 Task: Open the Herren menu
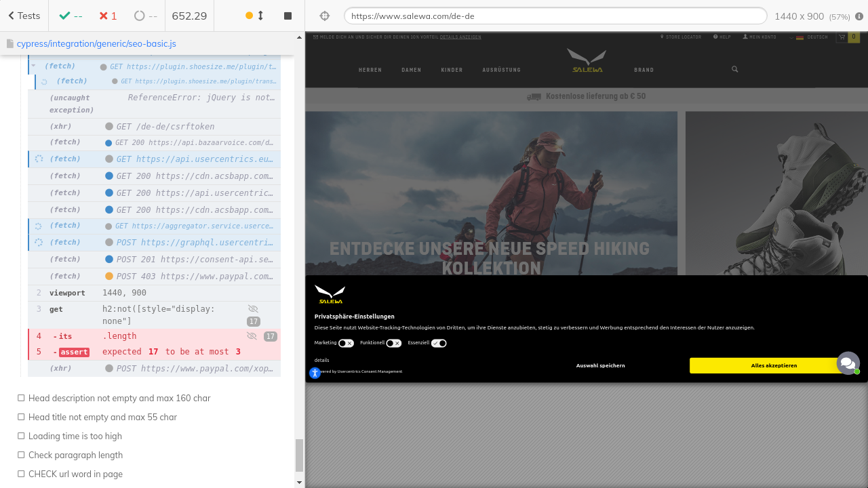(370, 70)
